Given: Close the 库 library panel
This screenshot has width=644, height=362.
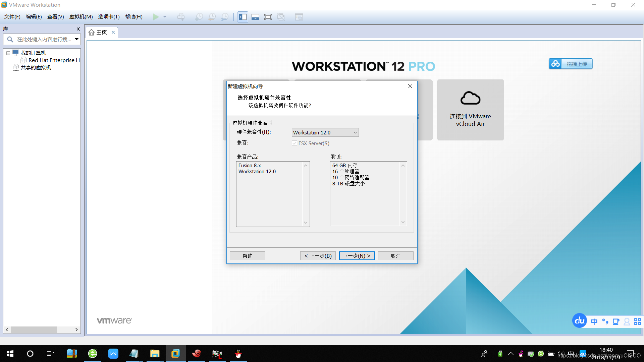Looking at the screenshot, I should click(x=78, y=29).
